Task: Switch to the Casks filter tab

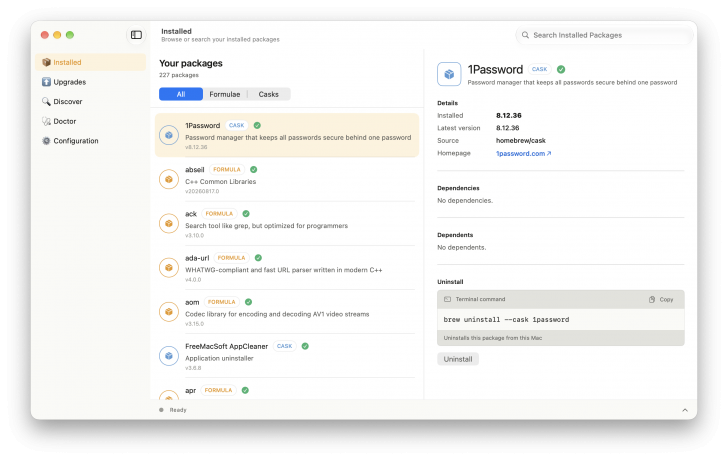Action: pyautogui.click(x=268, y=94)
